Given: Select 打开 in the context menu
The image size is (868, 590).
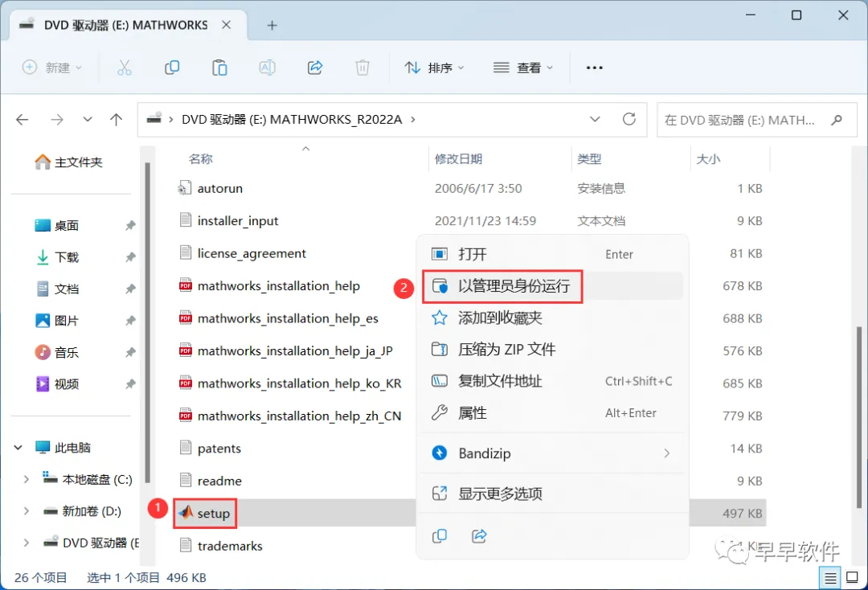Looking at the screenshot, I should click(552, 254).
